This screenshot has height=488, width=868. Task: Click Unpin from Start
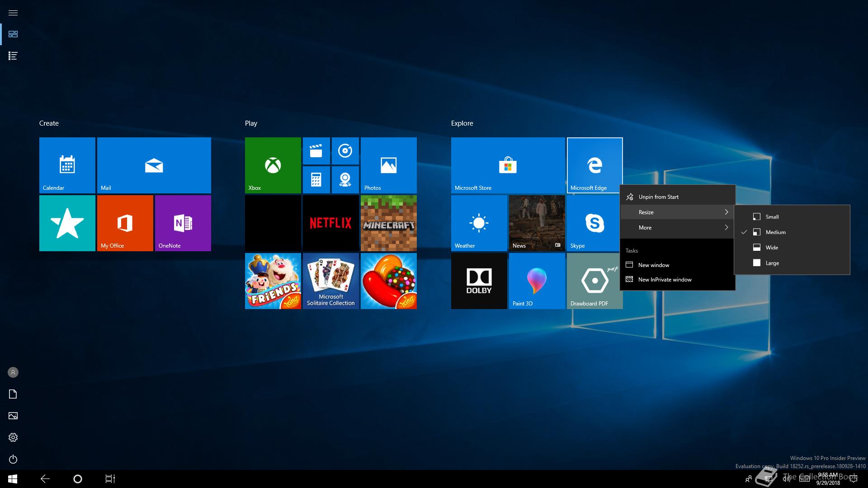pos(658,197)
